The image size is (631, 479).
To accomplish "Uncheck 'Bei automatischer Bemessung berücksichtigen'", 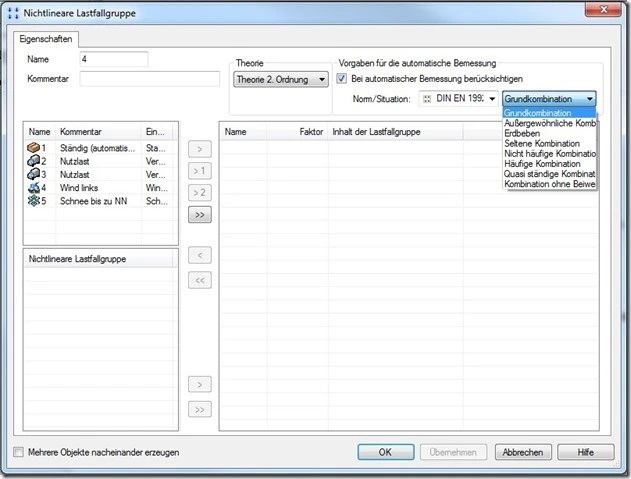I will click(x=341, y=78).
